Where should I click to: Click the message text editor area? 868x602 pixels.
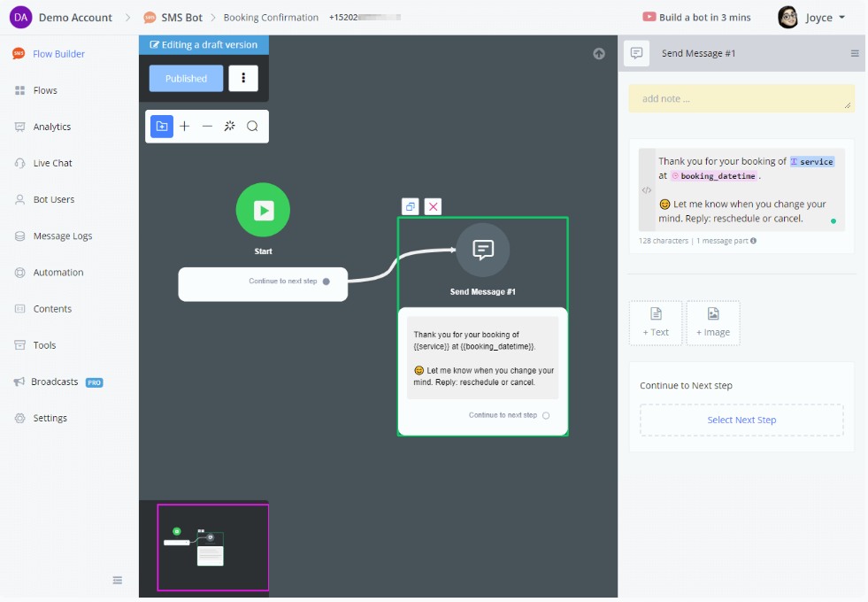tap(749, 190)
